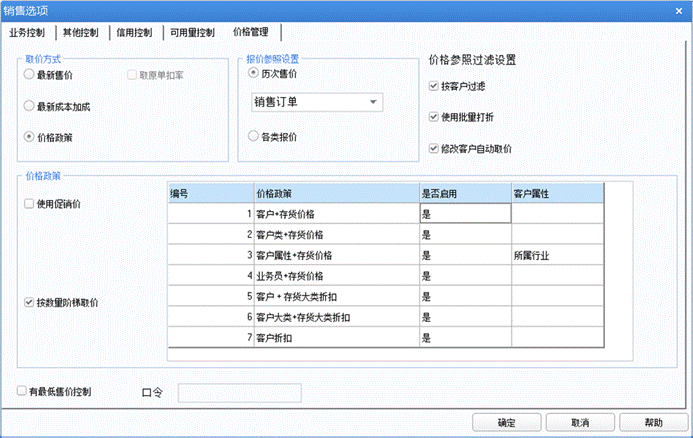Viewport: 693px width, 438px height.
Task: Switch to the 信用控制 tab
Action: coord(132,32)
